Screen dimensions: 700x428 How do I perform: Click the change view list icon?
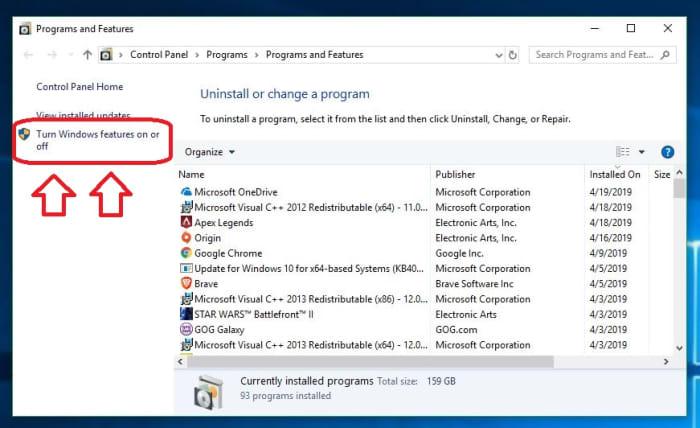[x=623, y=152]
